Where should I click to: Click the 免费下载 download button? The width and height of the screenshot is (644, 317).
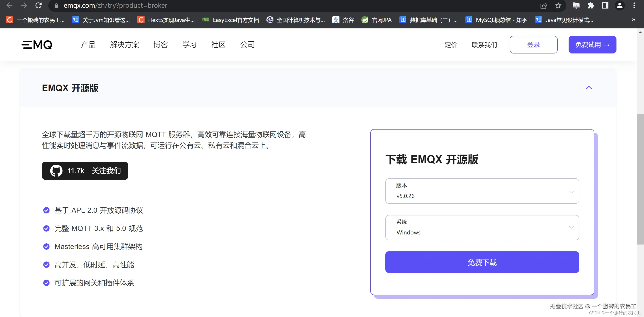(482, 262)
